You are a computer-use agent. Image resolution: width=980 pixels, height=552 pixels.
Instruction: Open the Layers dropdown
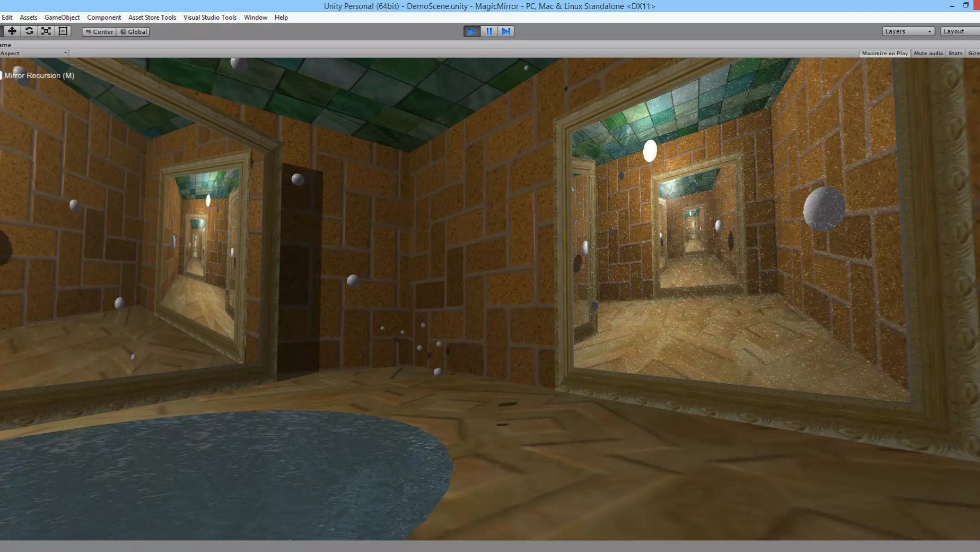(907, 31)
